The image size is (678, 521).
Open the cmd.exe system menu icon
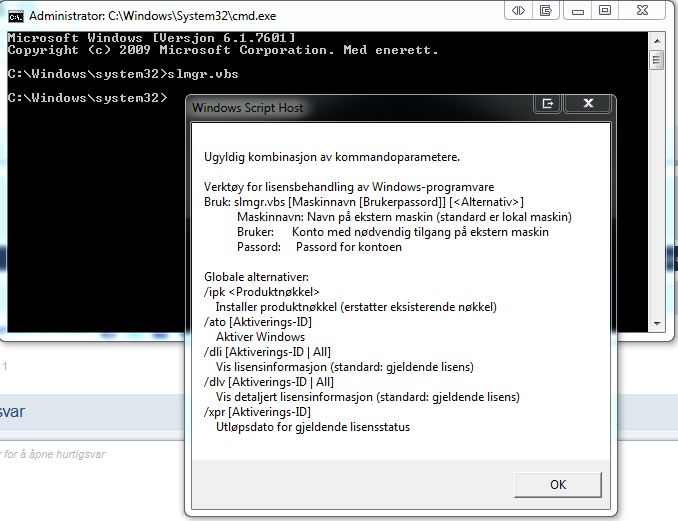(x=16, y=16)
